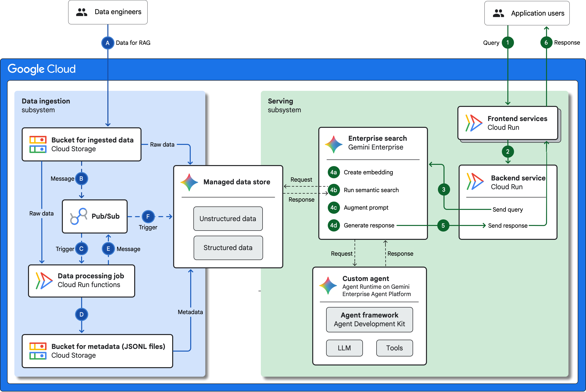This screenshot has width=586, height=392.
Task: Click the Custom agent title
Action: coord(365,279)
